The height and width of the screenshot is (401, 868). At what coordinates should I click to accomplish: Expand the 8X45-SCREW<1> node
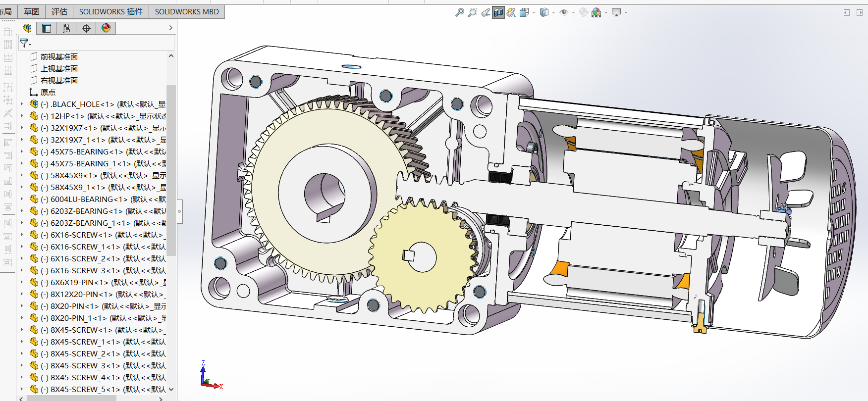[x=22, y=330]
